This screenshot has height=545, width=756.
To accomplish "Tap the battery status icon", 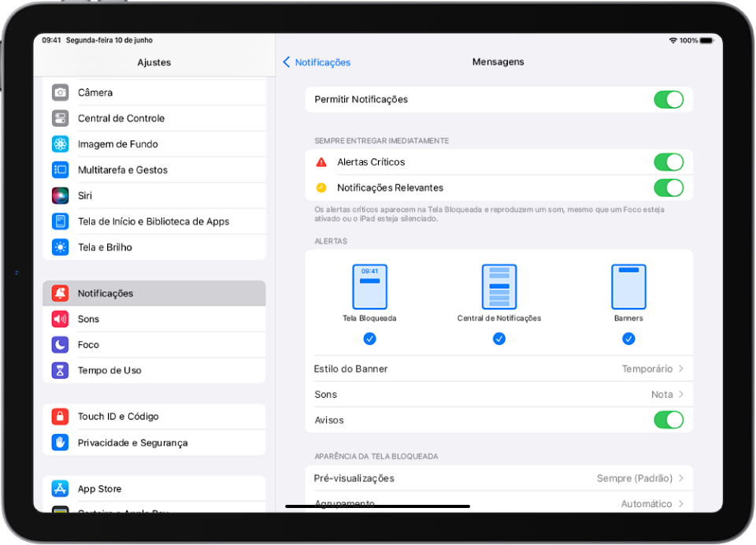I will pos(707,40).
